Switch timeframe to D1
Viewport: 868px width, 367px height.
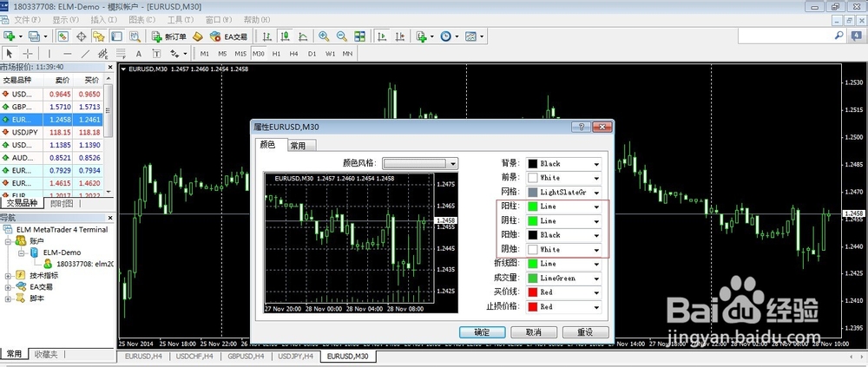tap(312, 54)
